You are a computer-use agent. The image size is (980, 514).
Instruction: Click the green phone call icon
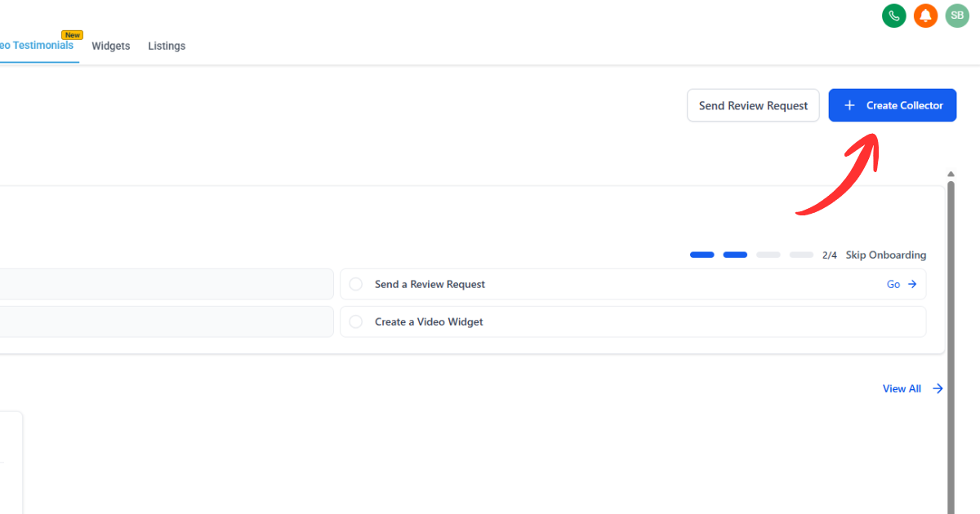[x=894, y=16]
